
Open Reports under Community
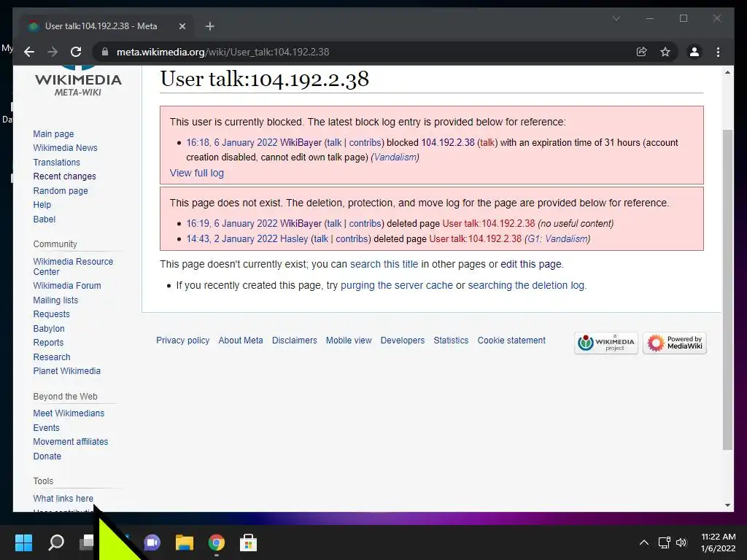click(x=48, y=343)
